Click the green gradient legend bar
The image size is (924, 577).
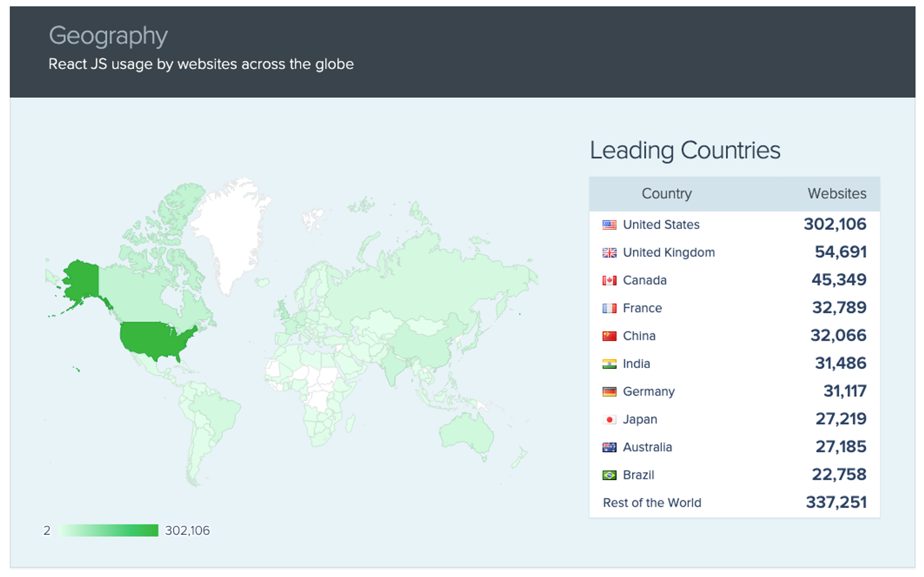[108, 530]
